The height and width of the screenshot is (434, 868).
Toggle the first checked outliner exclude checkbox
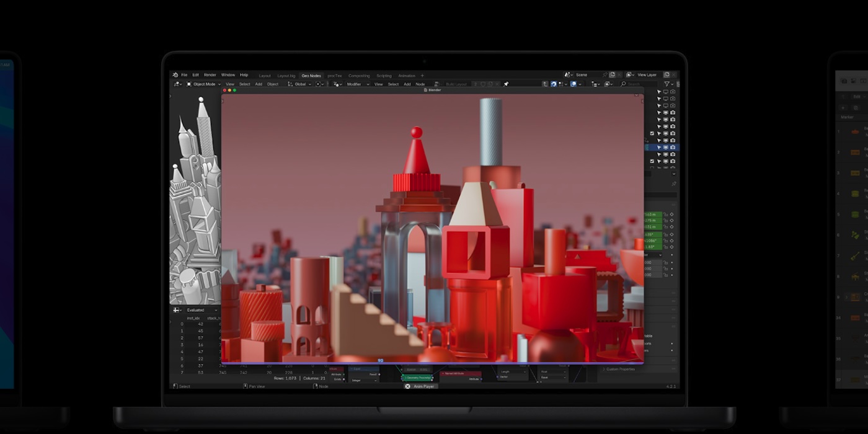click(652, 133)
